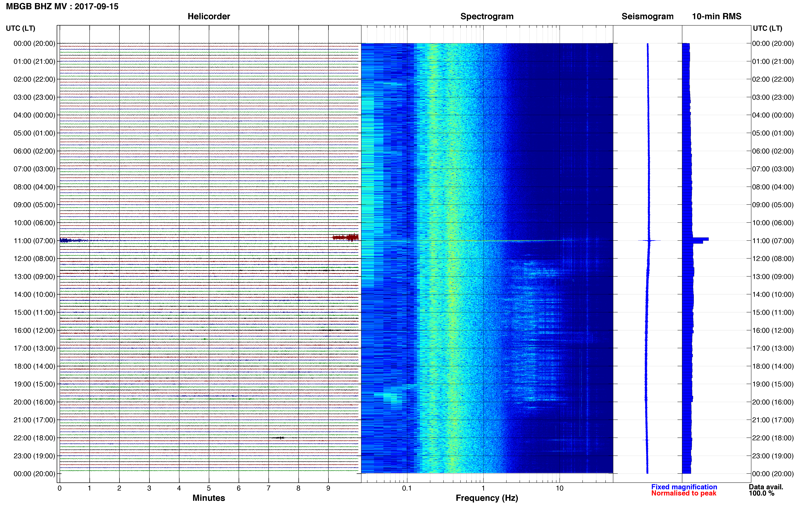Click the 'Spectrogram' panel heading
This screenshot has height=508, width=812.
click(487, 16)
